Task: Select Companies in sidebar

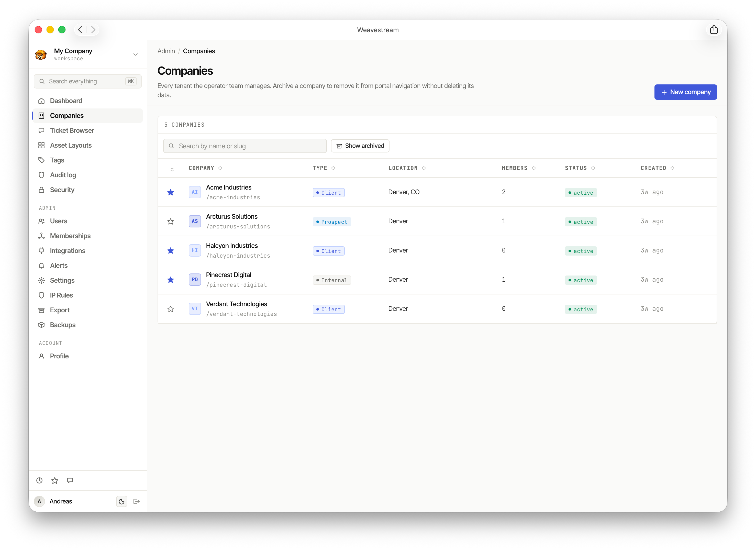Action: point(88,116)
